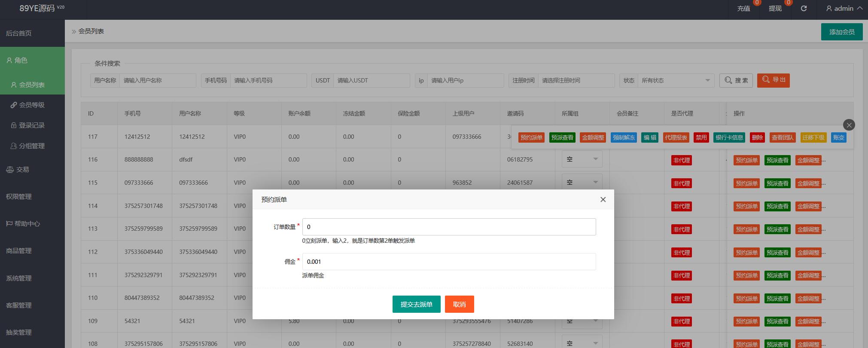Click the magnifier 搜索 button
The image size is (868, 348).
(x=736, y=80)
